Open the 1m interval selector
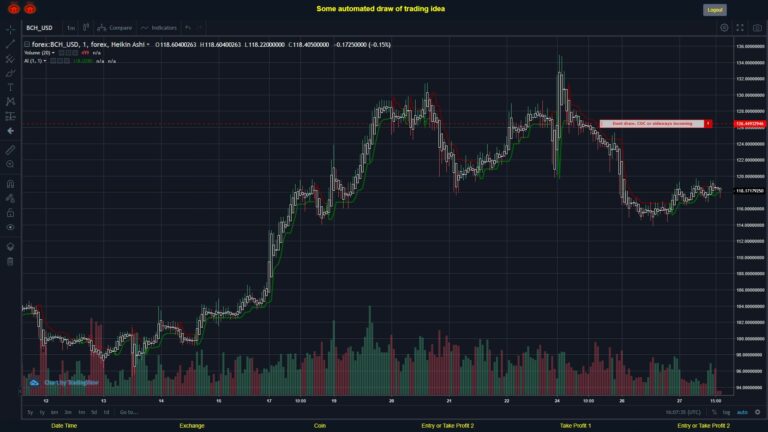 (71, 28)
